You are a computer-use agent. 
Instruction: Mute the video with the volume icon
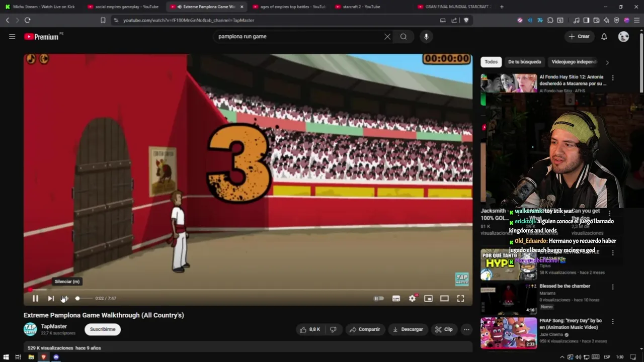click(x=64, y=298)
